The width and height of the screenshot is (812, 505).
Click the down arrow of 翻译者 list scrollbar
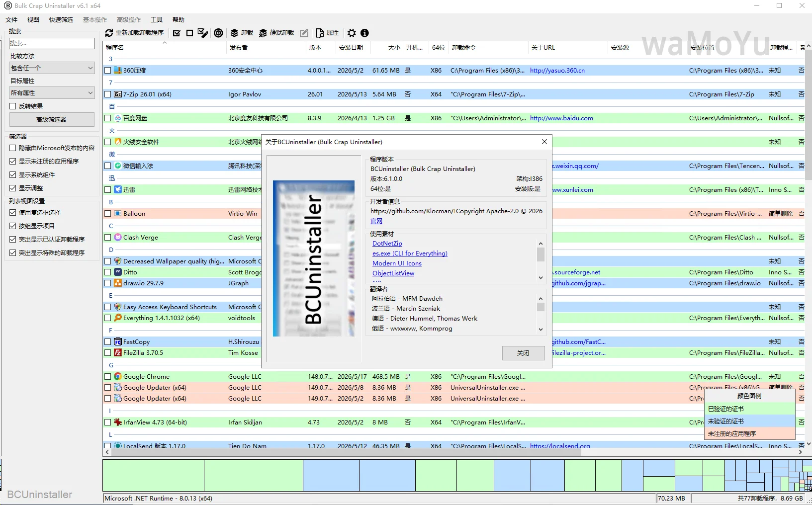point(541,329)
